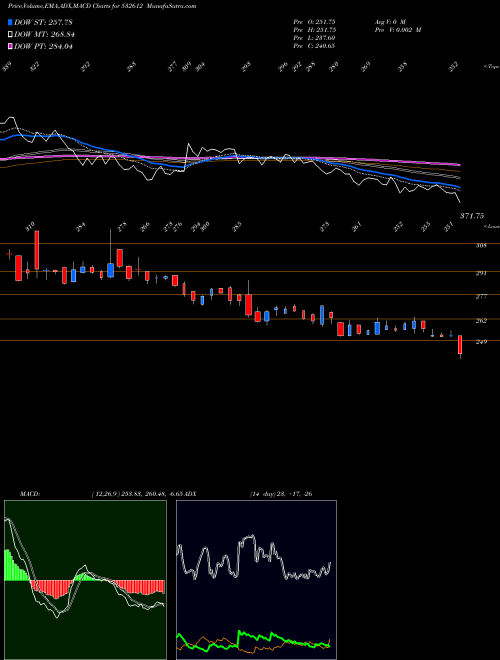Click the '<Lows' label at right edge
Viewport: 500px width, 660px height.
click(492, 226)
